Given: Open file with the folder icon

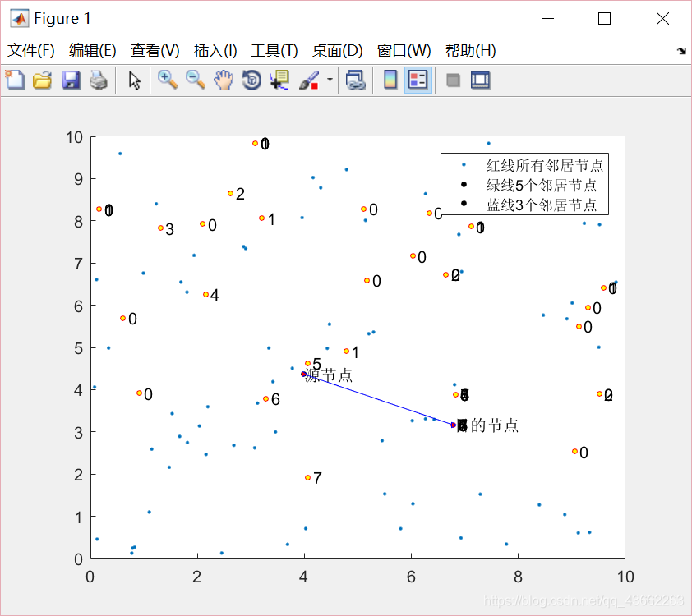Looking at the screenshot, I should tap(43, 80).
